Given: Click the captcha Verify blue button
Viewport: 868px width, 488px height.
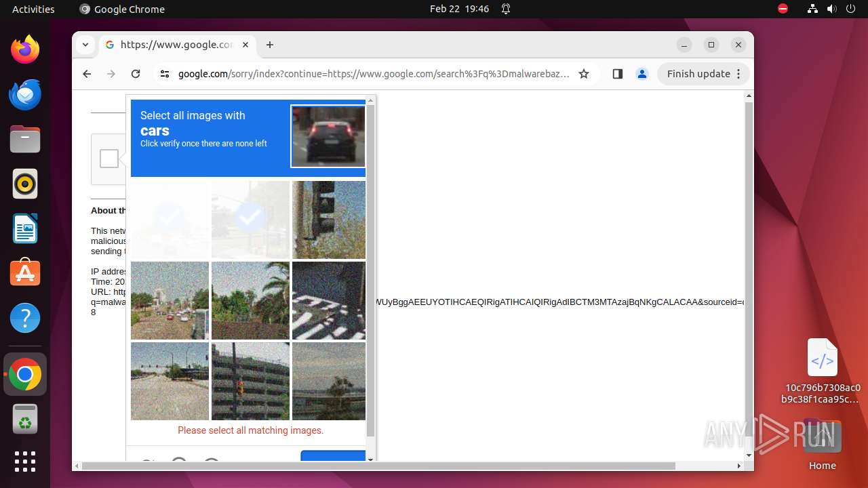Looking at the screenshot, I should pos(333,455).
